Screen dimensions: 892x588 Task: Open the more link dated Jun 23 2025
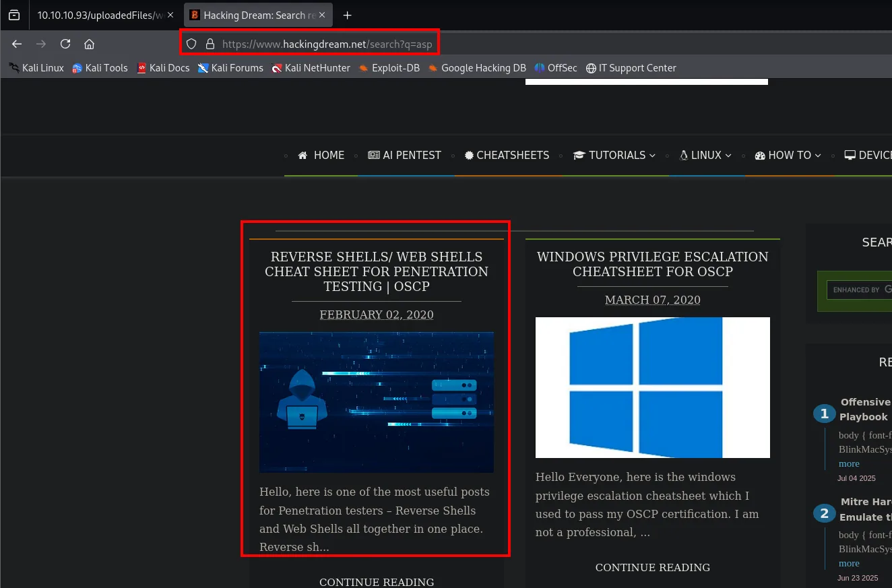click(x=849, y=563)
